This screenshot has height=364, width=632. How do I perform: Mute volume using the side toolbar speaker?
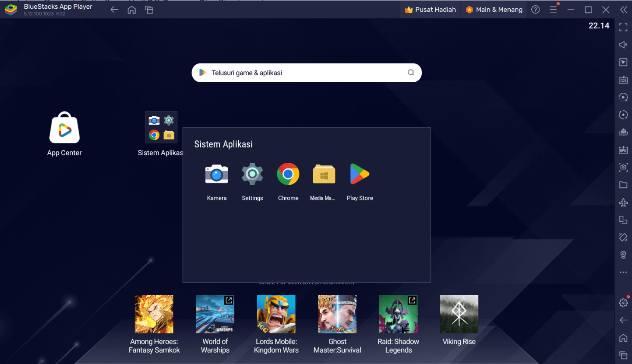(x=623, y=45)
